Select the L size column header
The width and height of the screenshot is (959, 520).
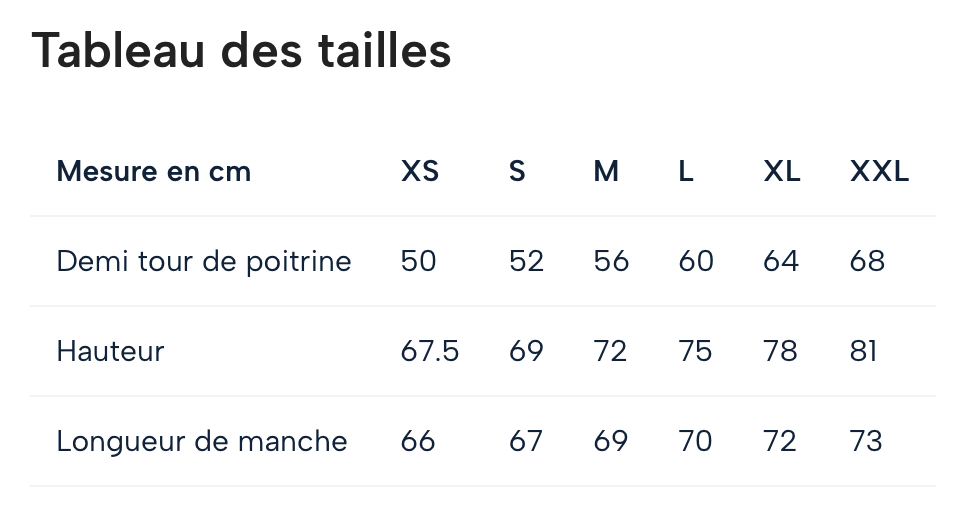coord(686,172)
